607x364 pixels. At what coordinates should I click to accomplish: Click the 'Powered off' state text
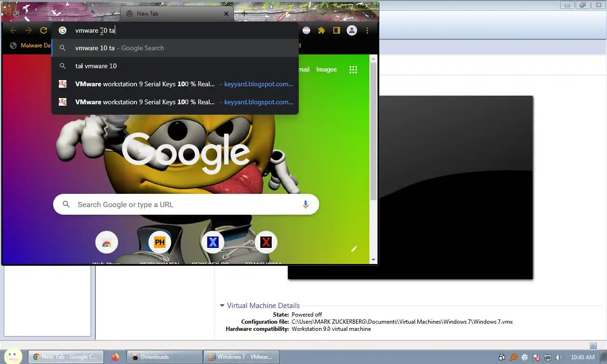pos(307,315)
